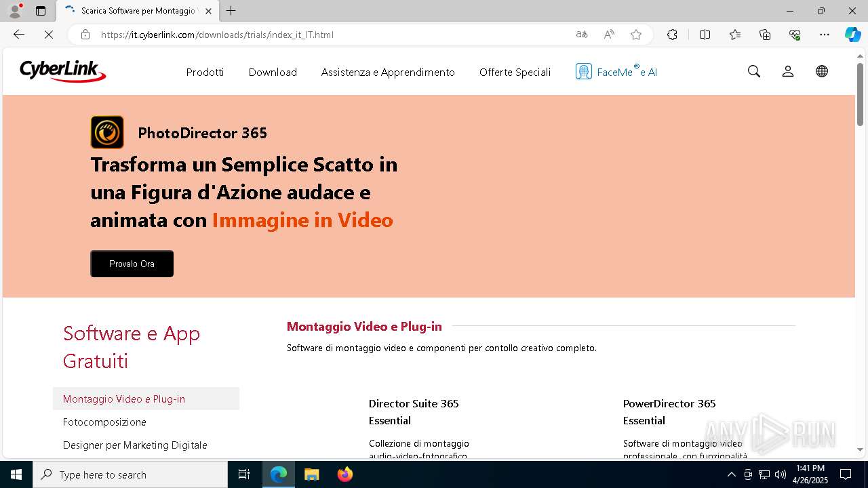Open browser essentials heart icon
Viewport: 868px width, 488px height.
point(795,35)
